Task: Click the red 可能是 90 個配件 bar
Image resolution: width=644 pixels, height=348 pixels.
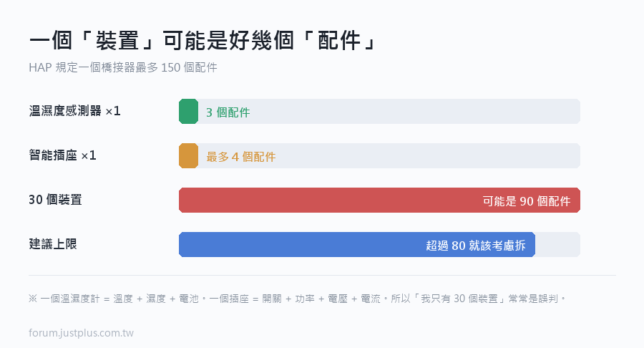Action: click(379, 200)
